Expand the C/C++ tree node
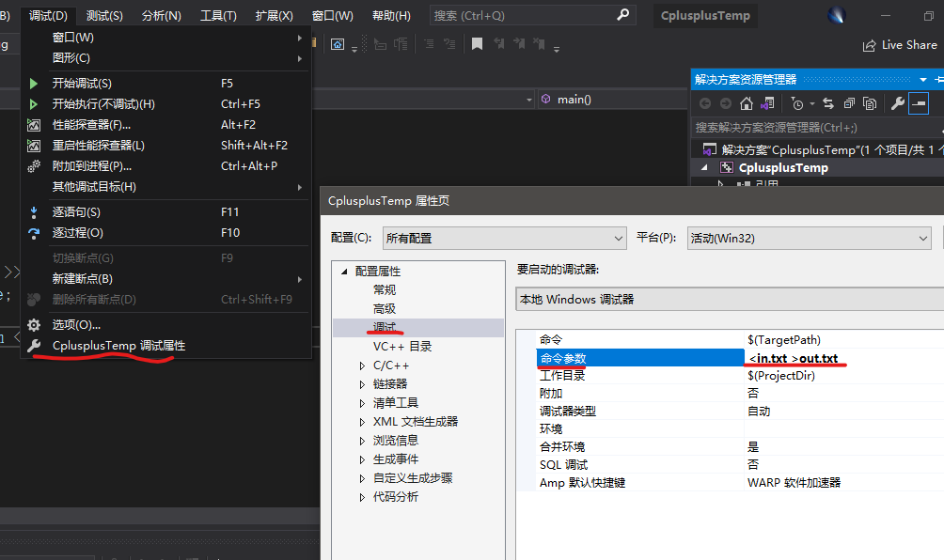944x560 pixels. pyautogui.click(x=362, y=366)
